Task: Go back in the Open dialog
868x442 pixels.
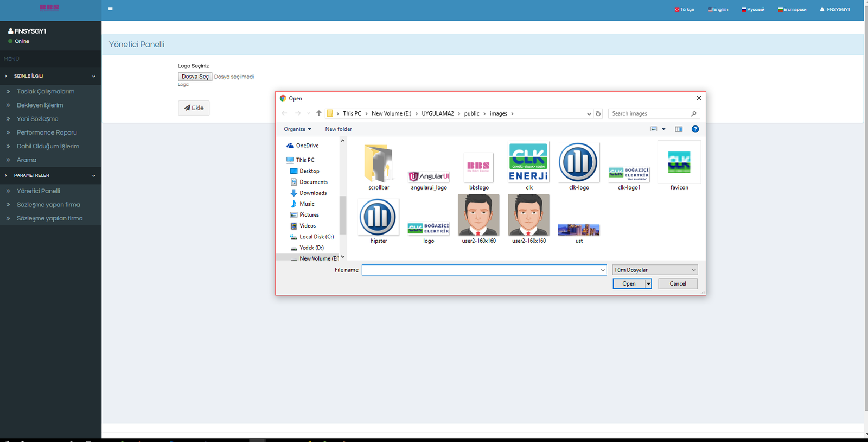Action: pos(284,113)
